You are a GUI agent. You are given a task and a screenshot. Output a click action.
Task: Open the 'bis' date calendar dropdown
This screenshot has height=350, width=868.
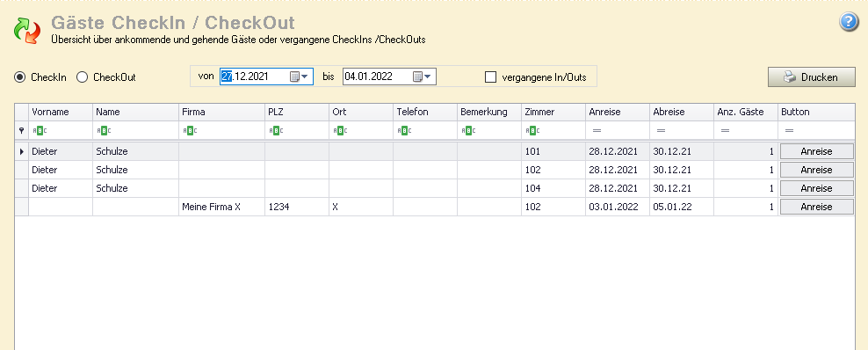pyautogui.click(x=423, y=77)
